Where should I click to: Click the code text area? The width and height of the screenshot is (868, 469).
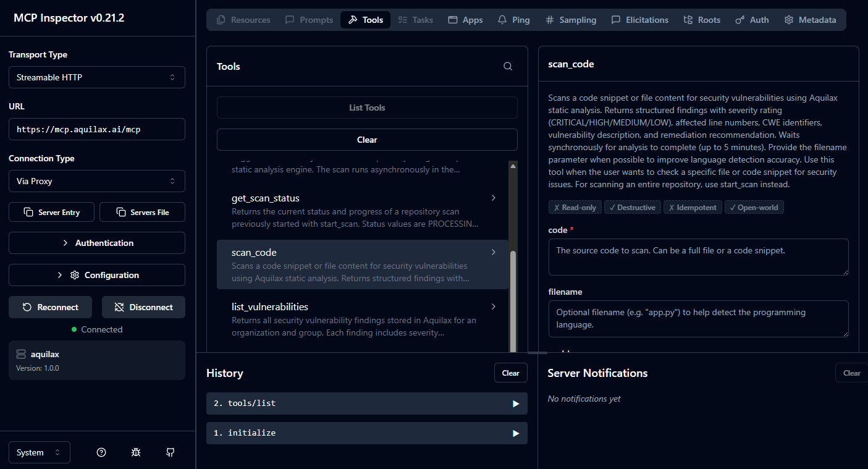click(698, 257)
